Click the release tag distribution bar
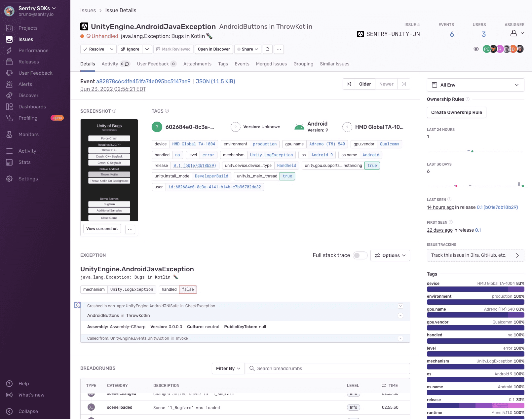 tap(476, 406)
